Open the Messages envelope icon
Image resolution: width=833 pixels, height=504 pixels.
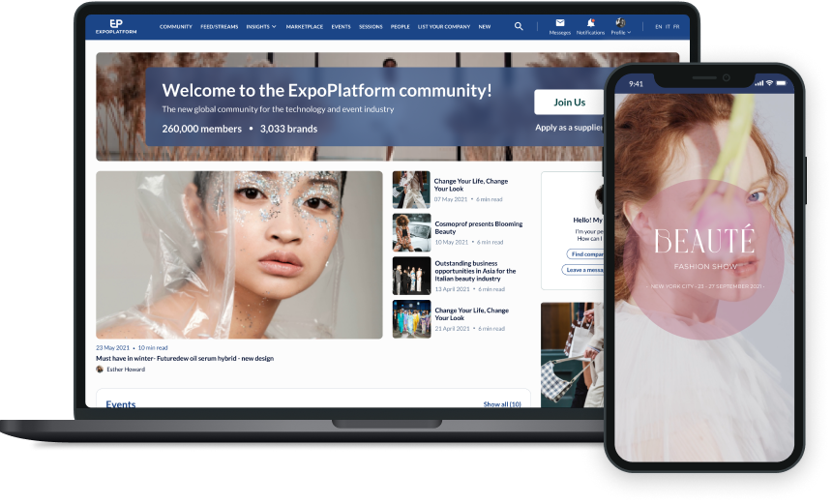coord(560,23)
